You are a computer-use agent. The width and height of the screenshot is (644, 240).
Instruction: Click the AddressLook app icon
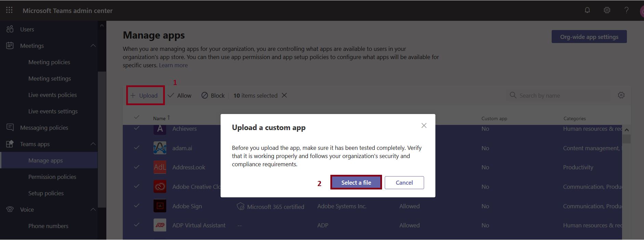[x=160, y=167]
